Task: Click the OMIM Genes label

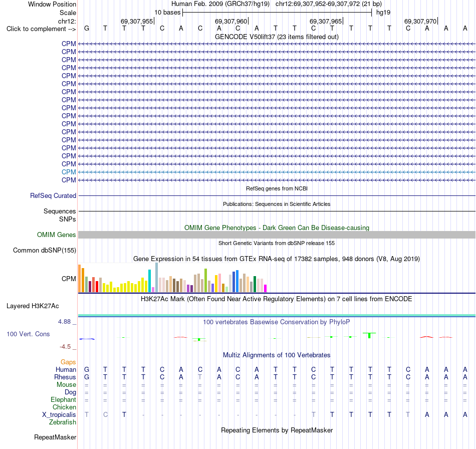Action: coord(56,235)
